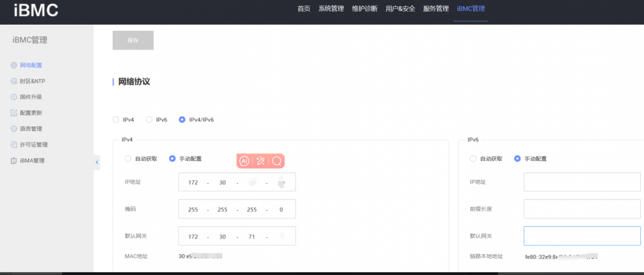644x275 pixels.
Task: Open the 用户&安全 top menu
Action: point(400,9)
